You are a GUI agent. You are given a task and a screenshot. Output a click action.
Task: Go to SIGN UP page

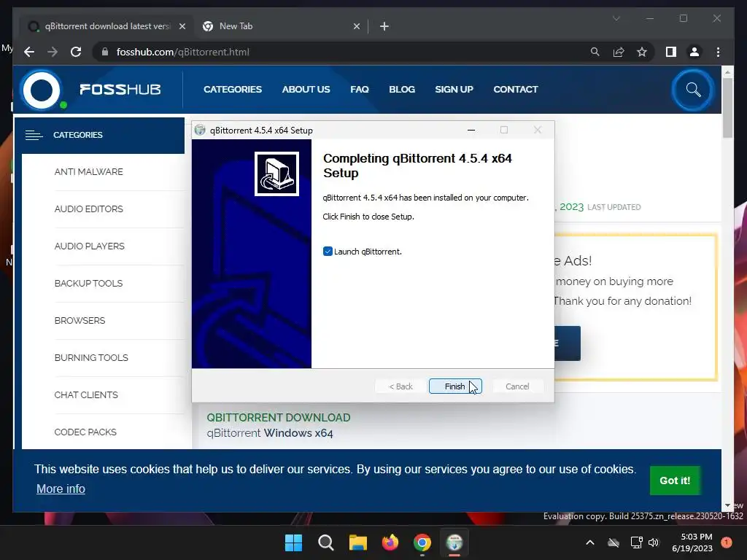454,89
